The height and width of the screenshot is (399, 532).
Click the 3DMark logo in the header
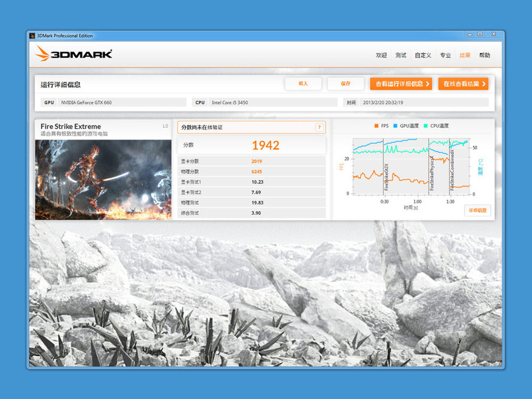click(x=73, y=54)
